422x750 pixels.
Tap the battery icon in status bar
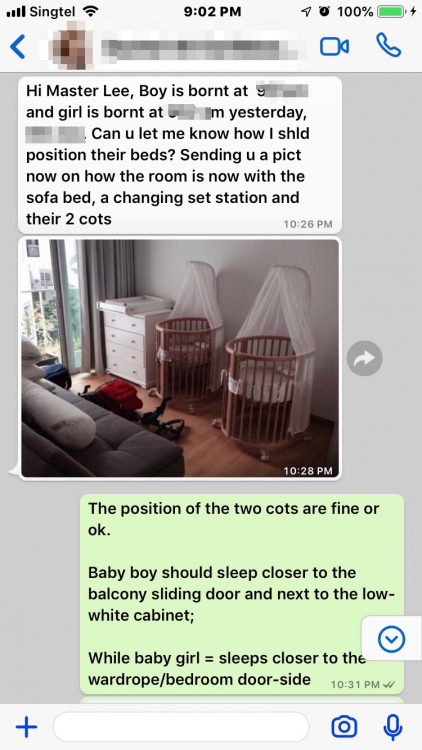pos(392,11)
